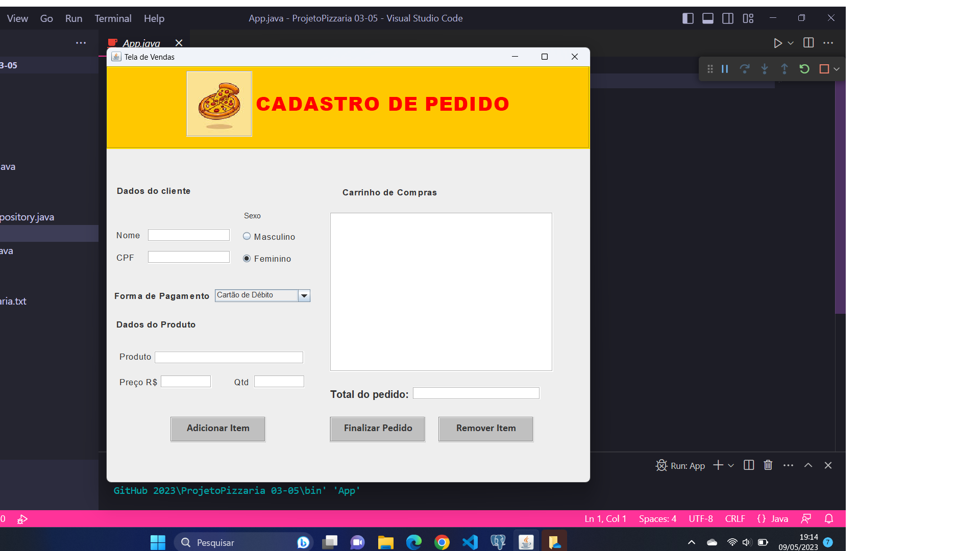Run the Java file via the play icon
The image size is (980, 551).
click(778, 43)
